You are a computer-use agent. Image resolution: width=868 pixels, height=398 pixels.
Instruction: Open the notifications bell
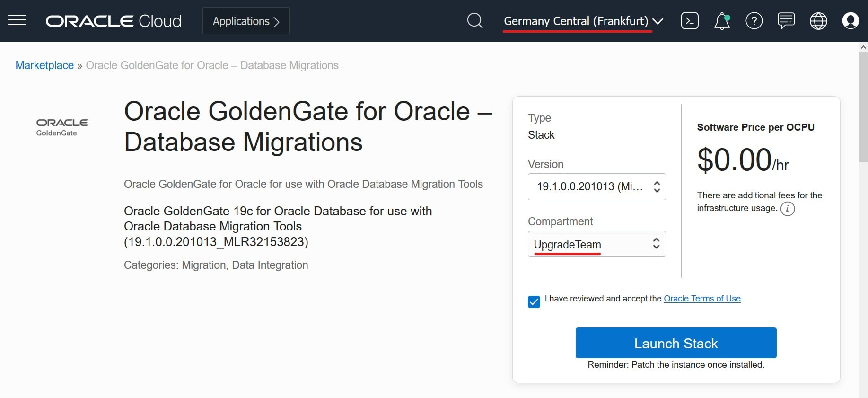tap(722, 21)
